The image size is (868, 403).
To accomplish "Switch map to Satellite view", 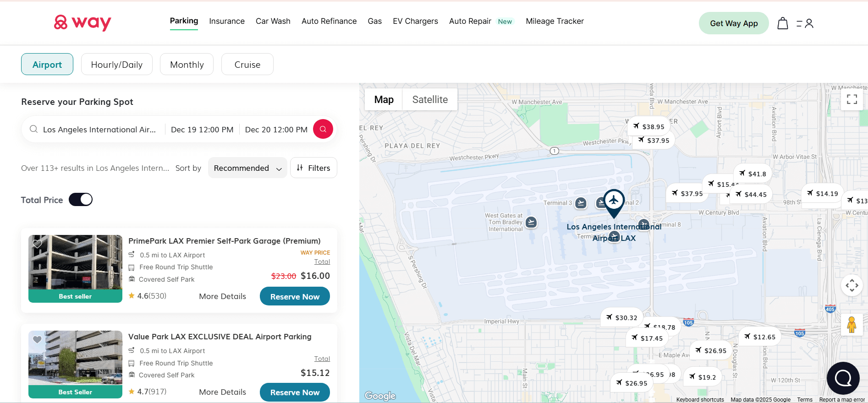I will [430, 99].
